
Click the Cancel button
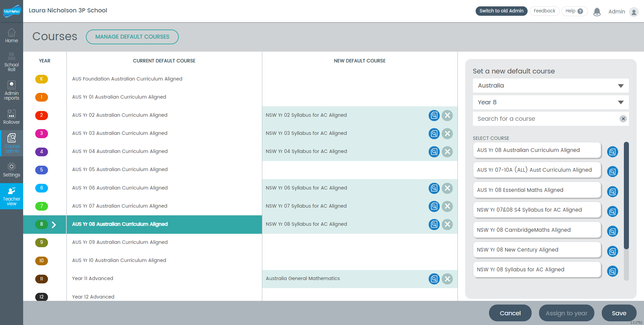click(x=510, y=313)
